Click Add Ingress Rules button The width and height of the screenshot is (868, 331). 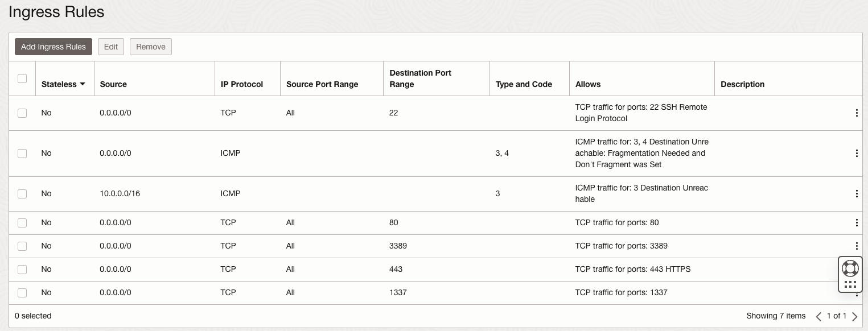54,47
